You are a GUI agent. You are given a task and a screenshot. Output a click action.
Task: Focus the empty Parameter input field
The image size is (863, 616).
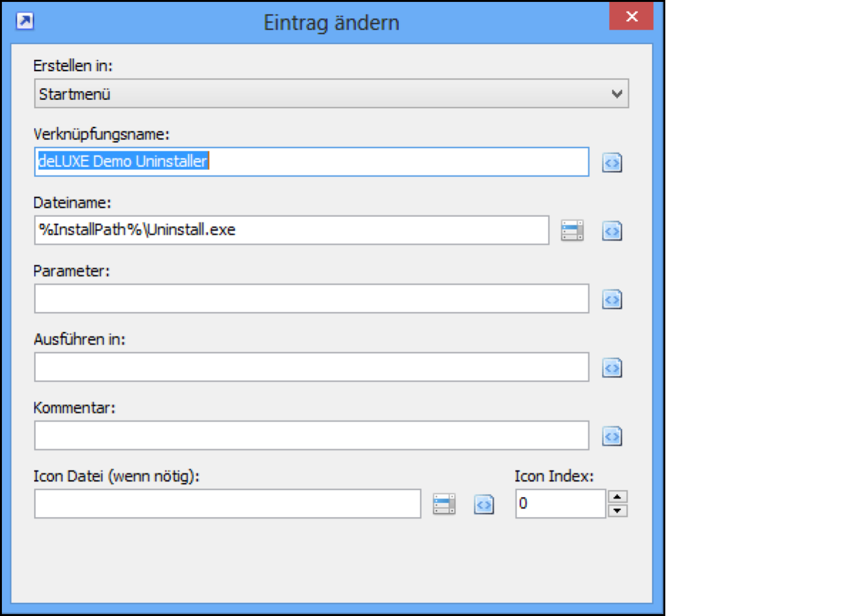click(x=311, y=299)
